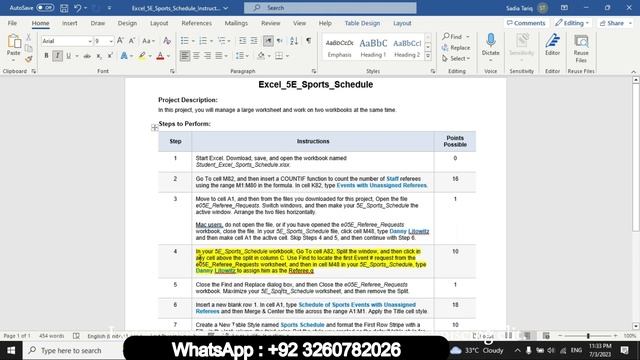The image size is (640, 360).
Task: Toggle Underline formatting
Action: click(68, 56)
